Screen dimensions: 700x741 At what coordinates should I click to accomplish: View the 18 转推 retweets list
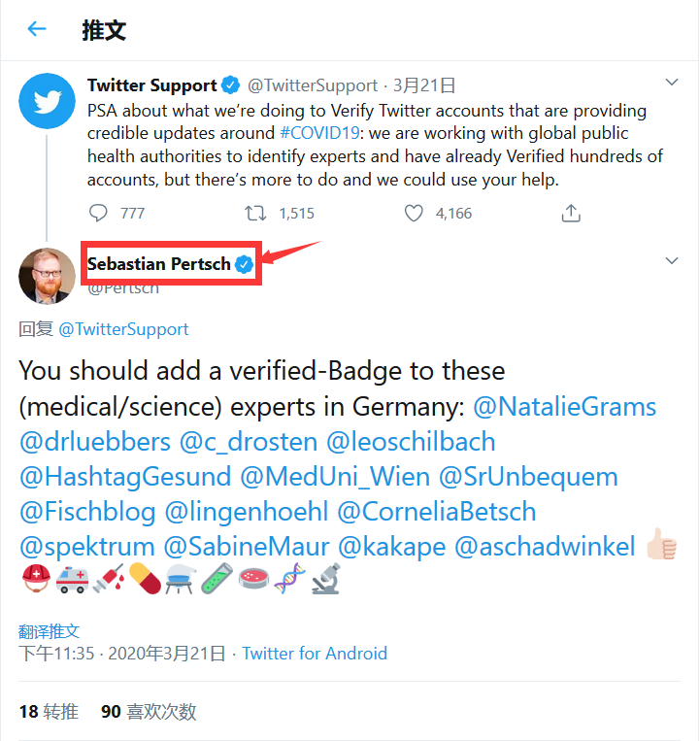(49, 712)
